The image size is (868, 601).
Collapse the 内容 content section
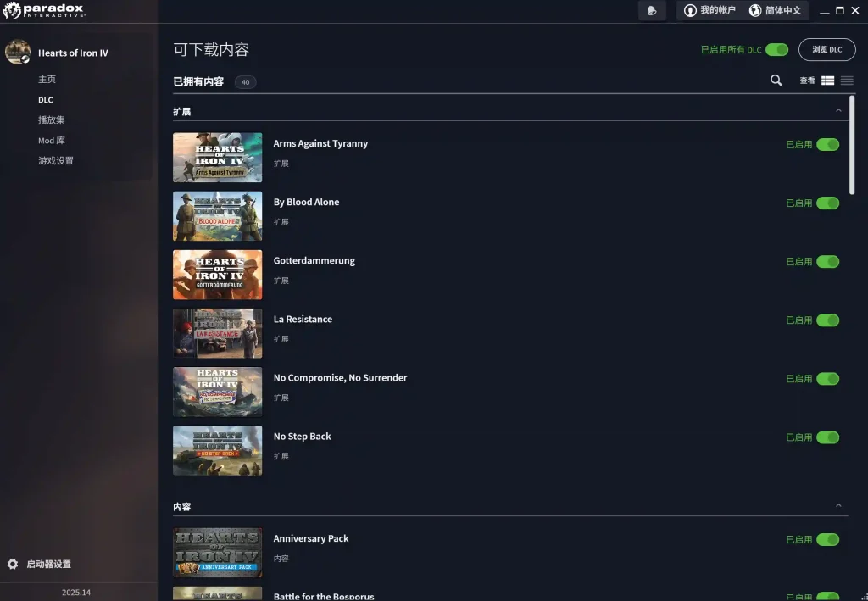coord(838,506)
